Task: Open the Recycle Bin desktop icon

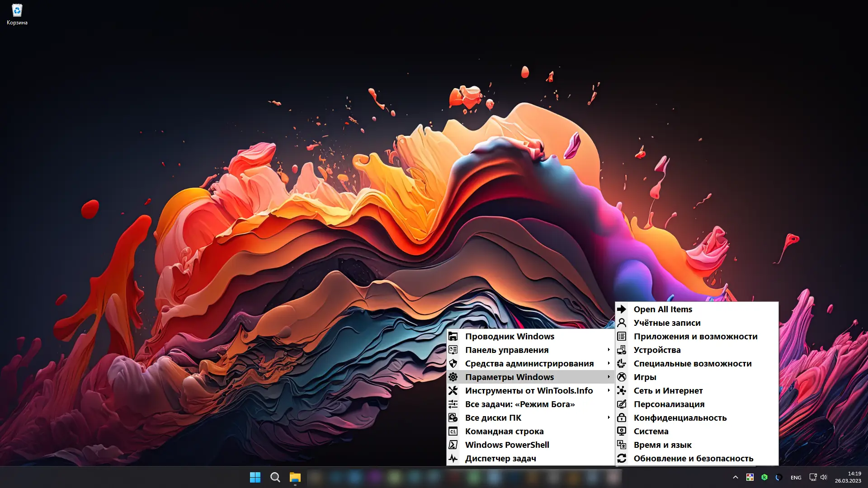Action: pyautogui.click(x=17, y=14)
